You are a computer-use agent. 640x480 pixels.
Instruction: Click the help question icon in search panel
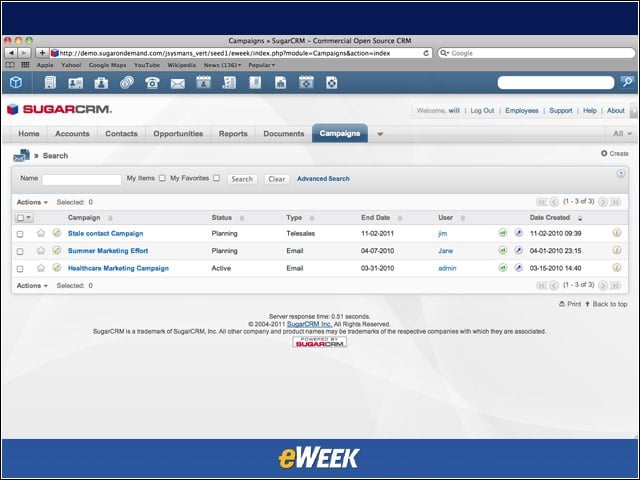pyautogui.click(x=620, y=174)
